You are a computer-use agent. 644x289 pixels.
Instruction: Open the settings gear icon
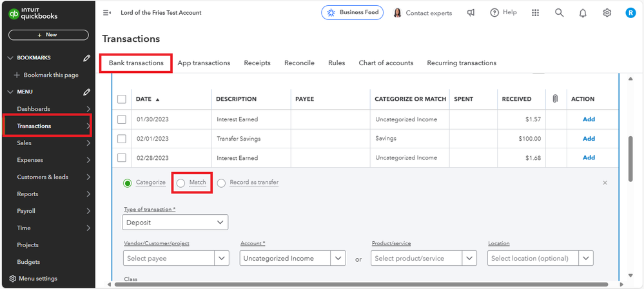[607, 13]
